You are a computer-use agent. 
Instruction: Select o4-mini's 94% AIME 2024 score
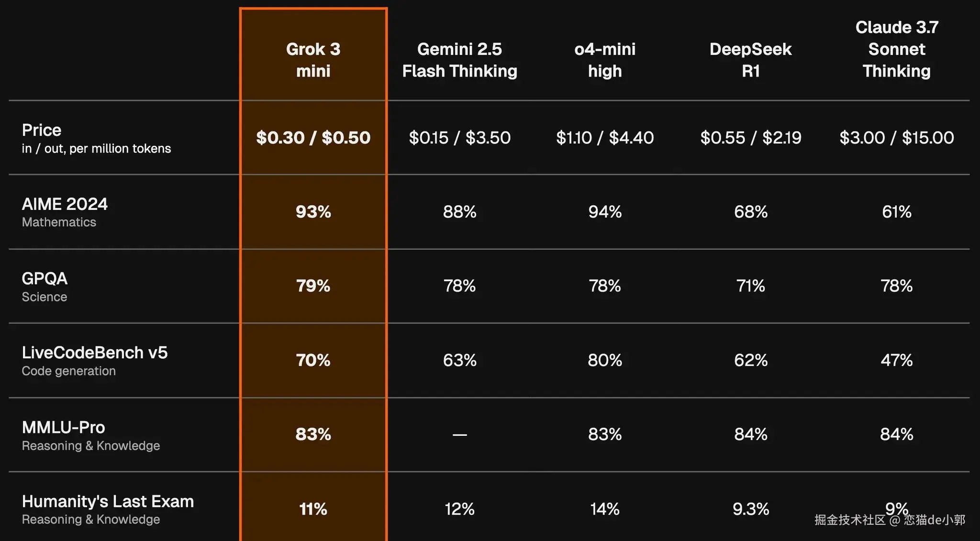coord(605,211)
